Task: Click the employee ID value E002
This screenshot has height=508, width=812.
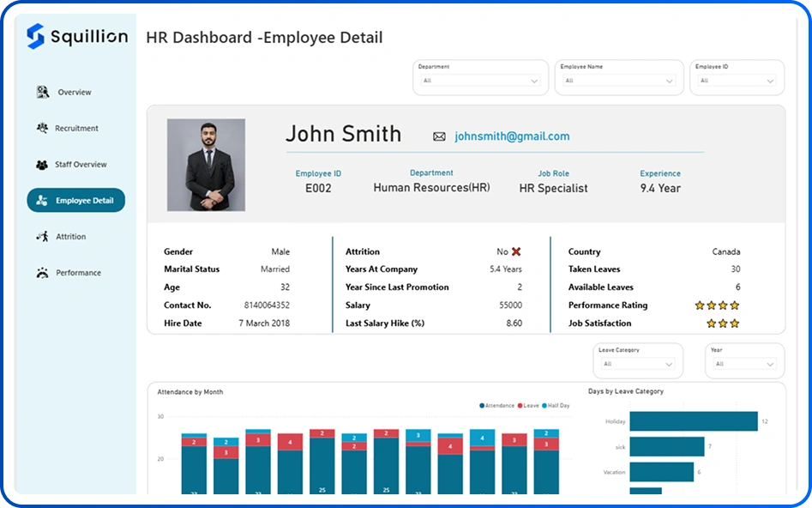Action: coord(318,188)
